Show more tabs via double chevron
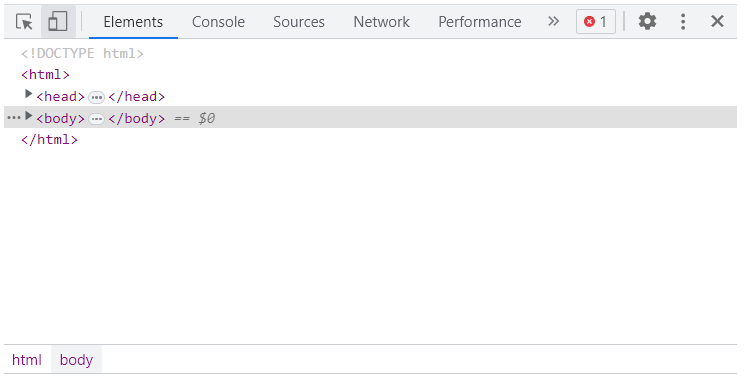 tap(553, 21)
